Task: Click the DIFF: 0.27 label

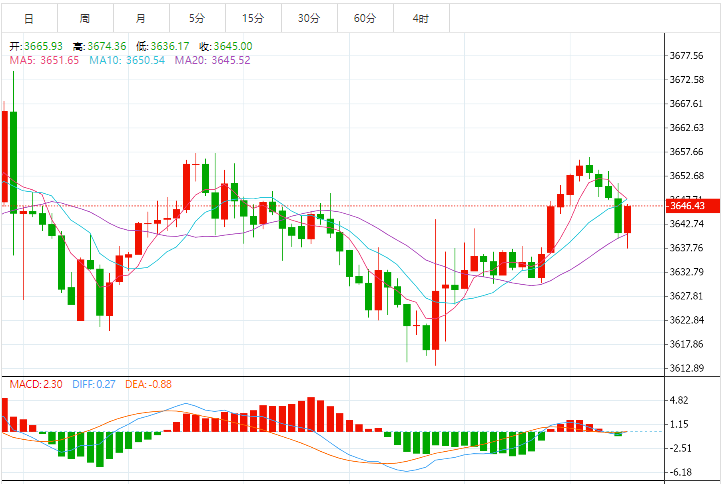Action: pyautogui.click(x=94, y=384)
